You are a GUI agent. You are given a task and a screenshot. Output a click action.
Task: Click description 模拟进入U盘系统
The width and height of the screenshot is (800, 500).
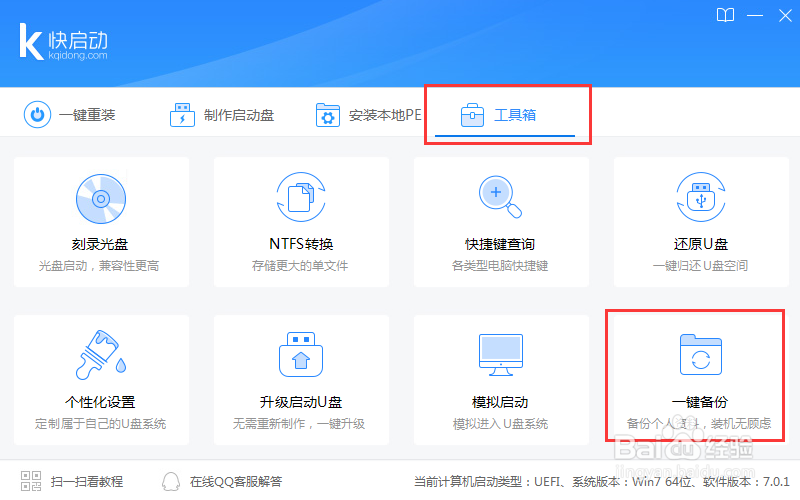tap(501, 423)
